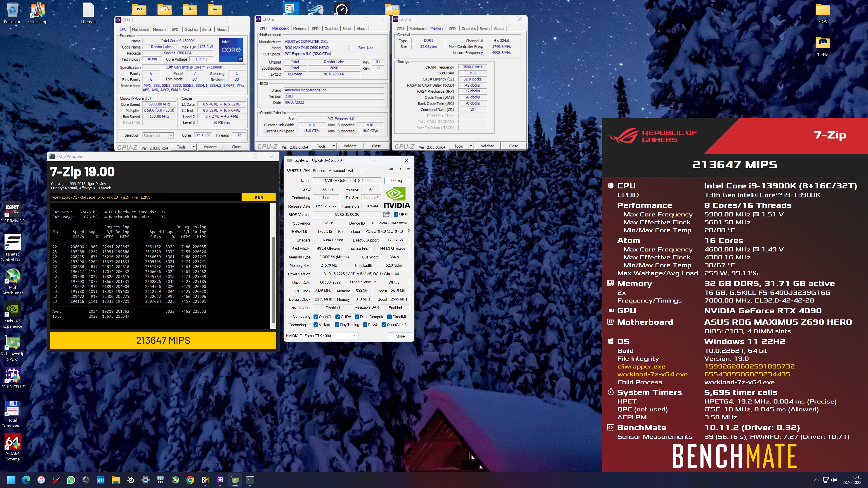This screenshot has width=868, height=488.
Task: Open the Roskakori recycle bin icon
Action: click(x=12, y=13)
